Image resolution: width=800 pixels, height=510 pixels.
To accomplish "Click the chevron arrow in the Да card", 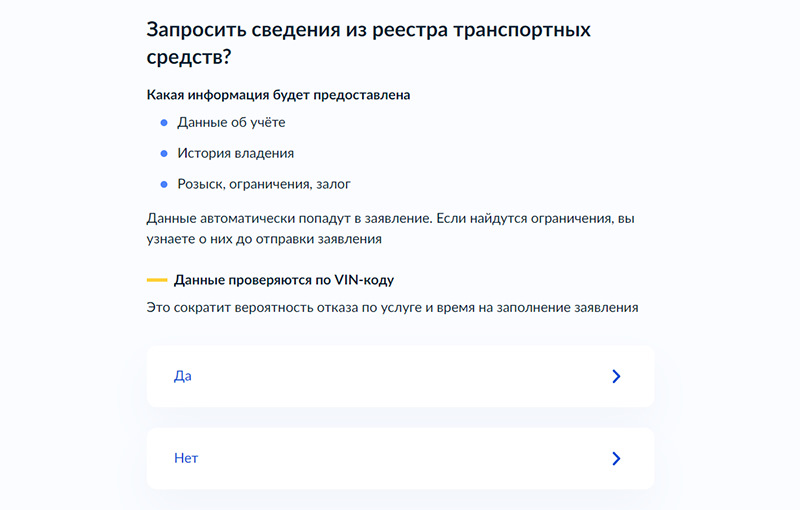I will (x=616, y=376).
